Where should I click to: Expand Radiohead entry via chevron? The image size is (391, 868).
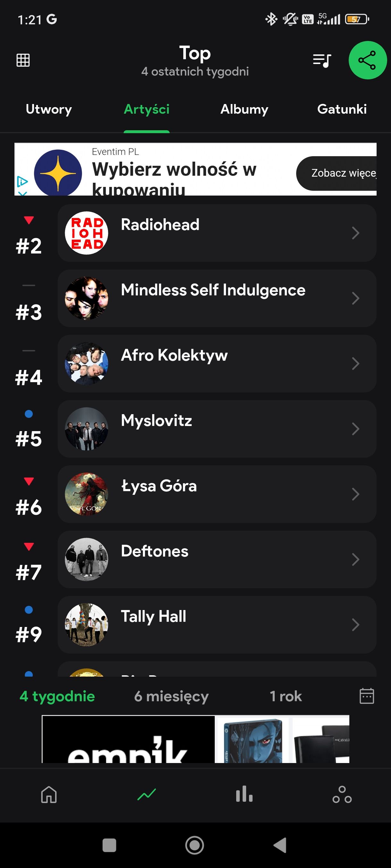click(x=355, y=233)
